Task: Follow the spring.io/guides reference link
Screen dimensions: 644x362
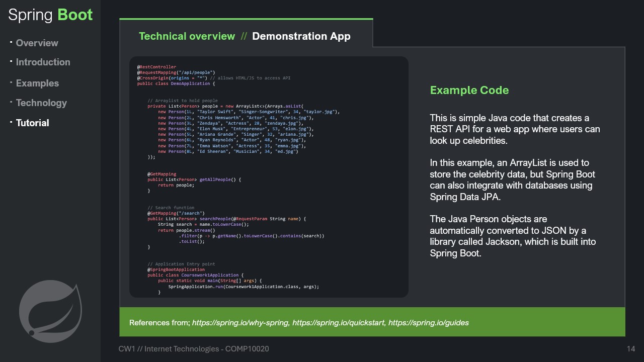Action: coord(428,323)
